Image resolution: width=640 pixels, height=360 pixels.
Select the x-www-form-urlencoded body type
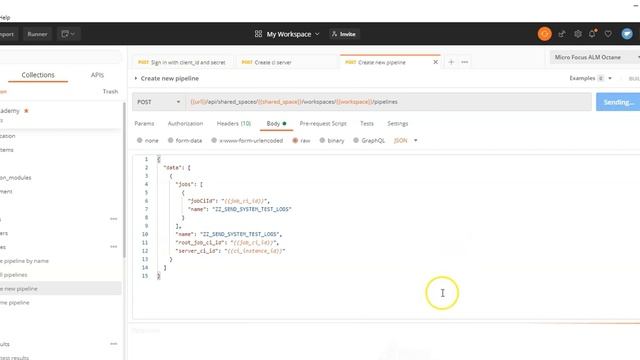[x=247, y=140]
